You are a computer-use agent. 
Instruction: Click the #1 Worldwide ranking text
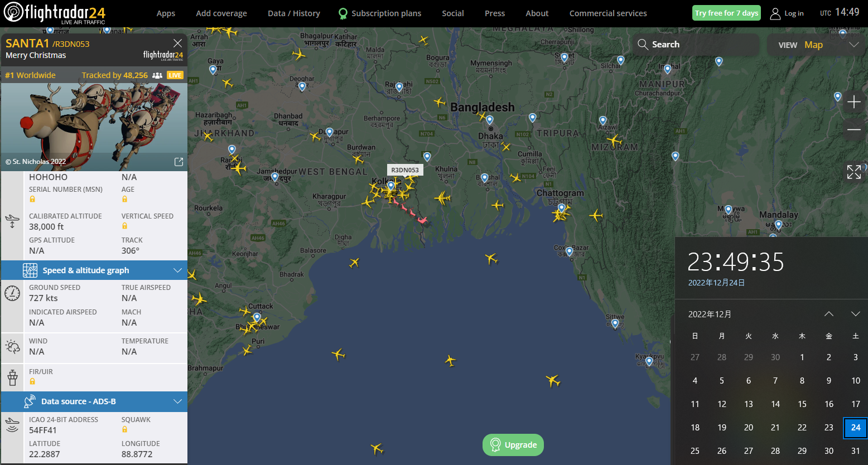pos(30,75)
